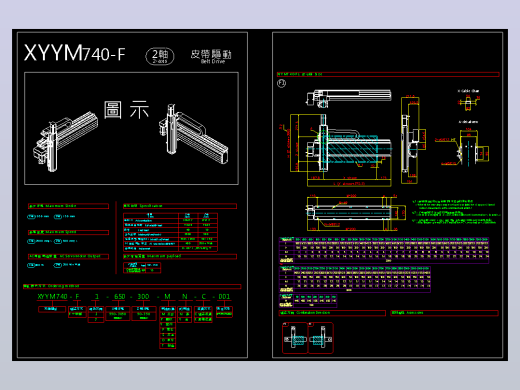The width and height of the screenshot is (520, 390).
Task: Select the first combination direction diagram
Action: 295,338
